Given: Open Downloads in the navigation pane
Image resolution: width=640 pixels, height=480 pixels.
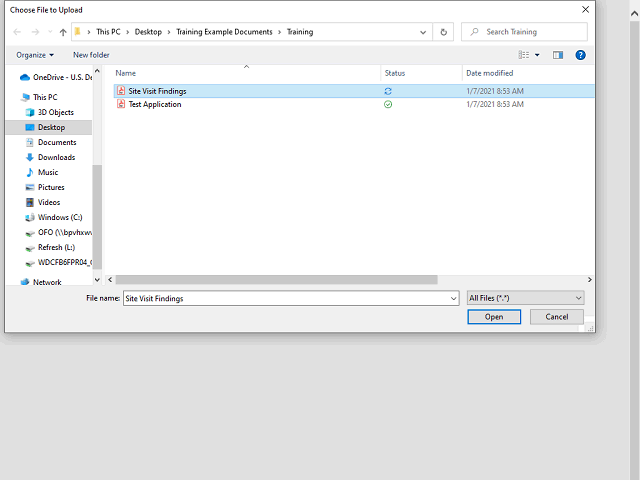Looking at the screenshot, I should click(50, 157).
